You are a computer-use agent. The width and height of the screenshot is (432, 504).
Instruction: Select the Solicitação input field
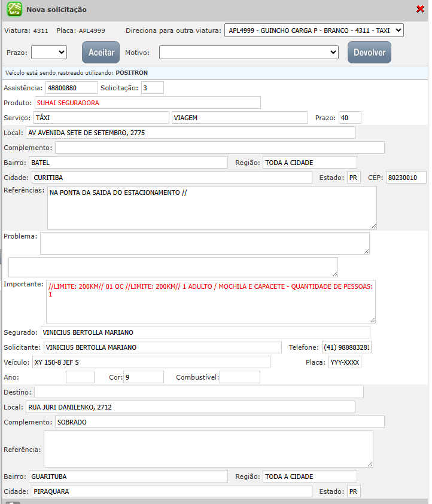(152, 88)
